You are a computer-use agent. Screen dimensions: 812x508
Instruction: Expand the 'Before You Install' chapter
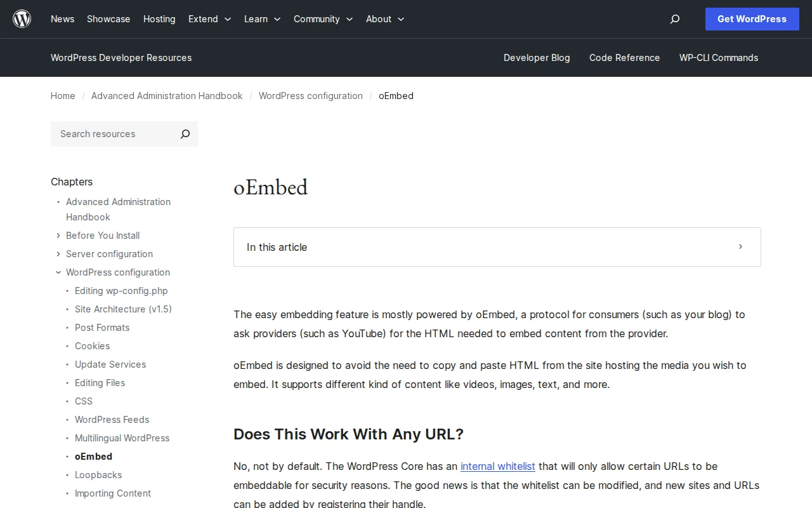tap(58, 236)
